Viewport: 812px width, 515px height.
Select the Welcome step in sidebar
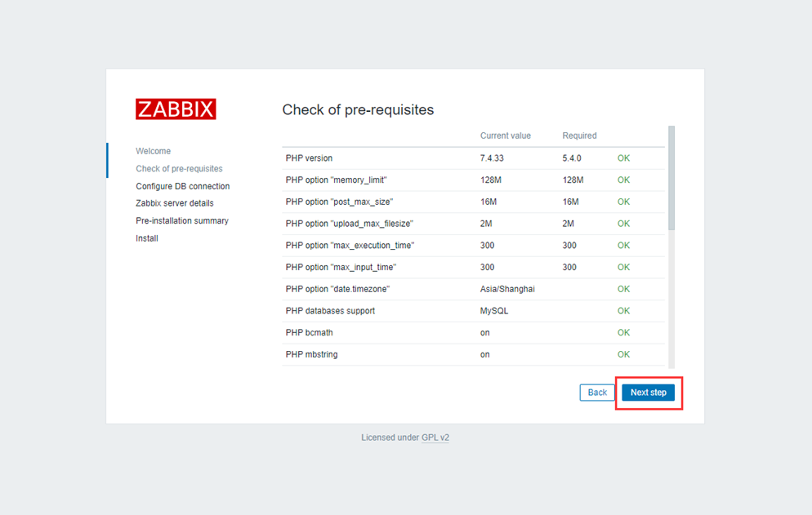click(x=154, y=151)
